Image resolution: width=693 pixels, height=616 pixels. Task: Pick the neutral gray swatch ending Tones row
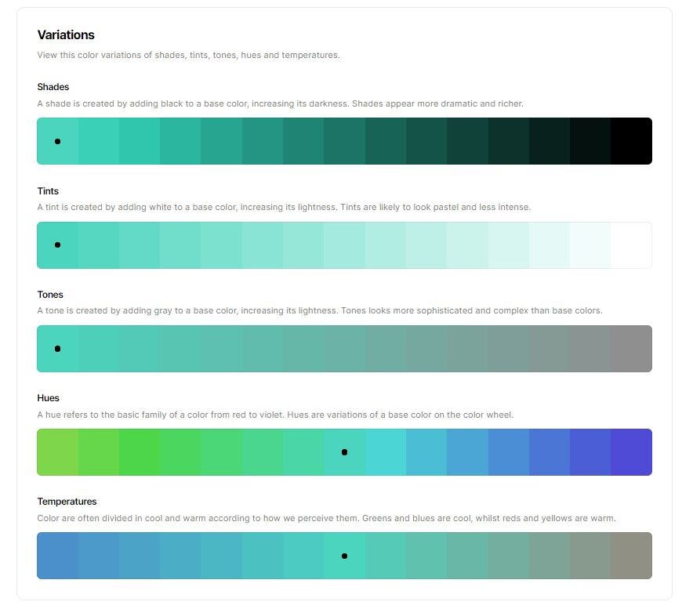tap(632, 349)
